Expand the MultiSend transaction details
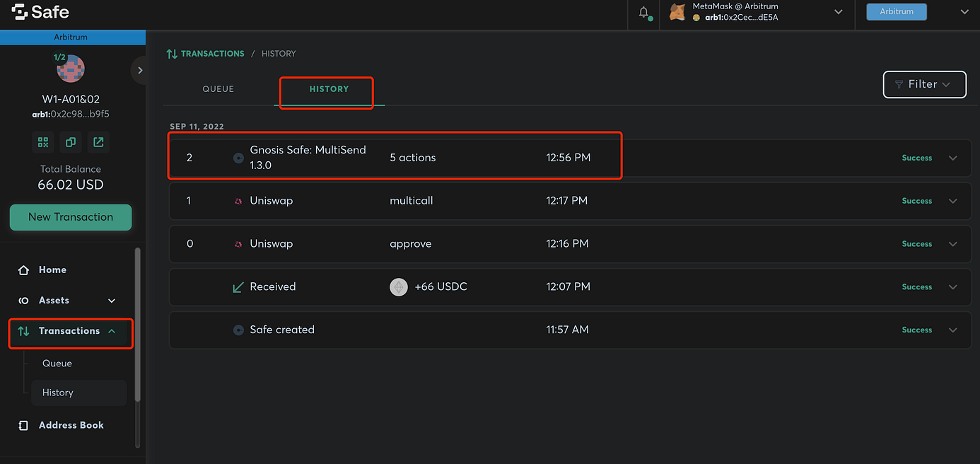 (953, 158)
